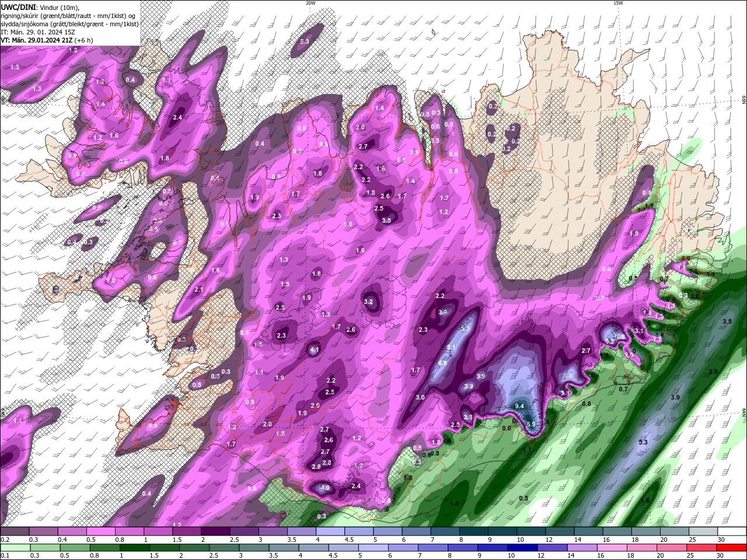Screen dimensions: 747x560
Task: Select the 3.0 value on the map
Action: pos(420,397)
